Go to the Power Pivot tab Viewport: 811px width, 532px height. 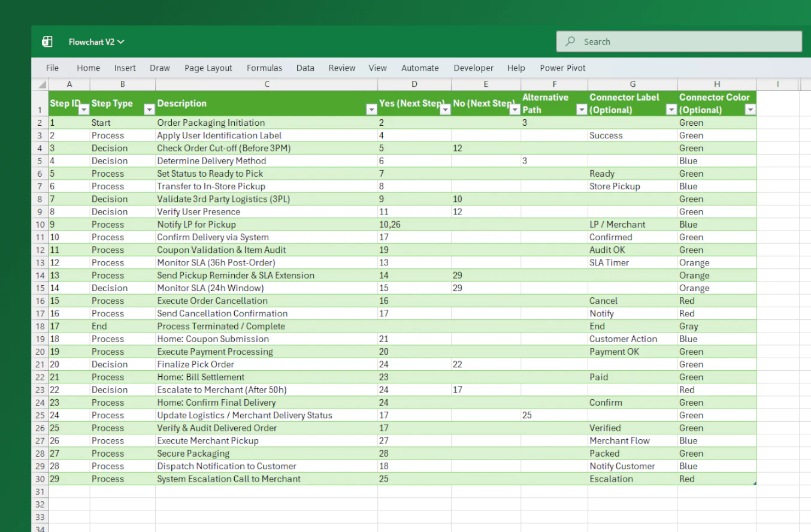562,68
